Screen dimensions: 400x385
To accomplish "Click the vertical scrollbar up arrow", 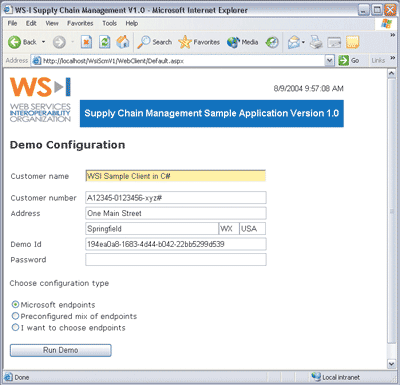I will point(392,74).
